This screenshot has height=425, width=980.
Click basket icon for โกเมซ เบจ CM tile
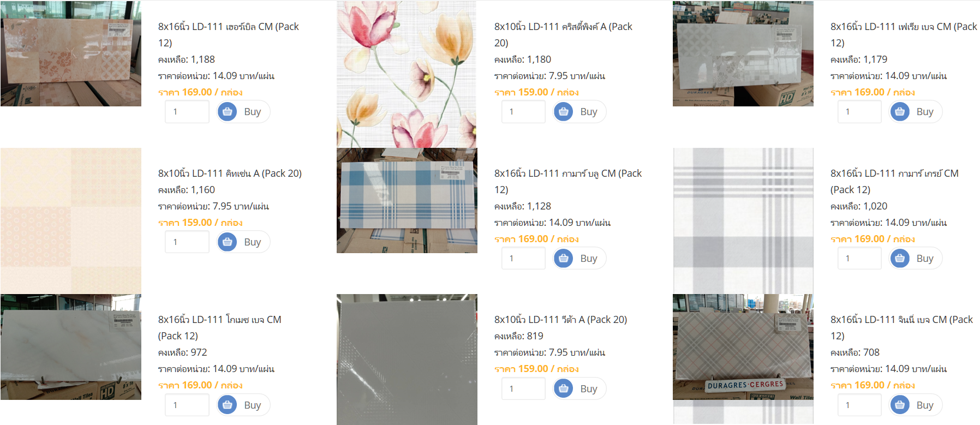click(227, 405)
